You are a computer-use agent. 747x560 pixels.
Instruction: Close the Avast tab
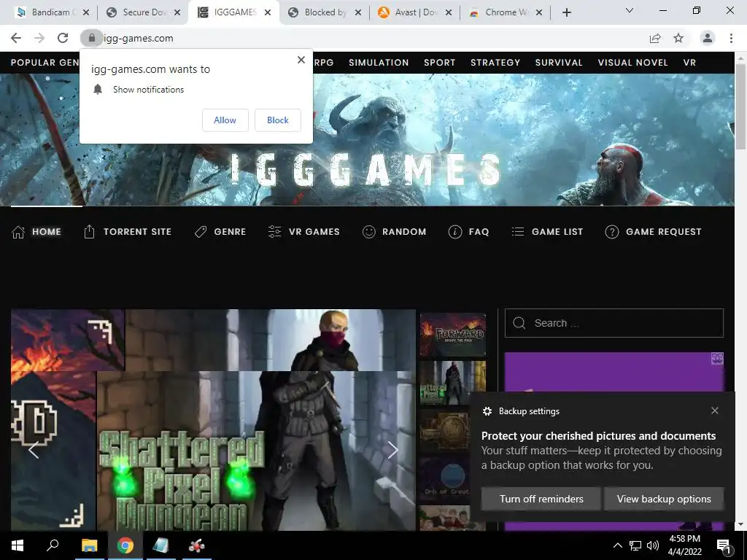click(x=449, y=12)
